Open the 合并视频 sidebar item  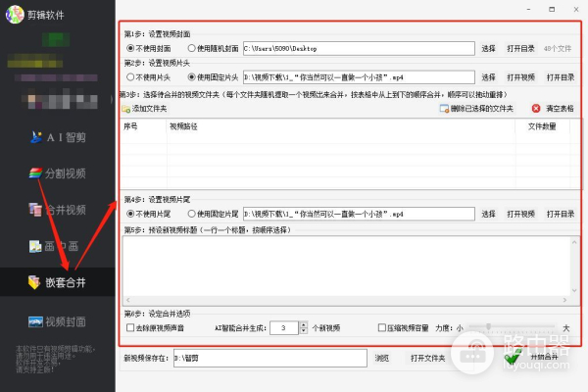pyautogui.click(x=58, y=210)
